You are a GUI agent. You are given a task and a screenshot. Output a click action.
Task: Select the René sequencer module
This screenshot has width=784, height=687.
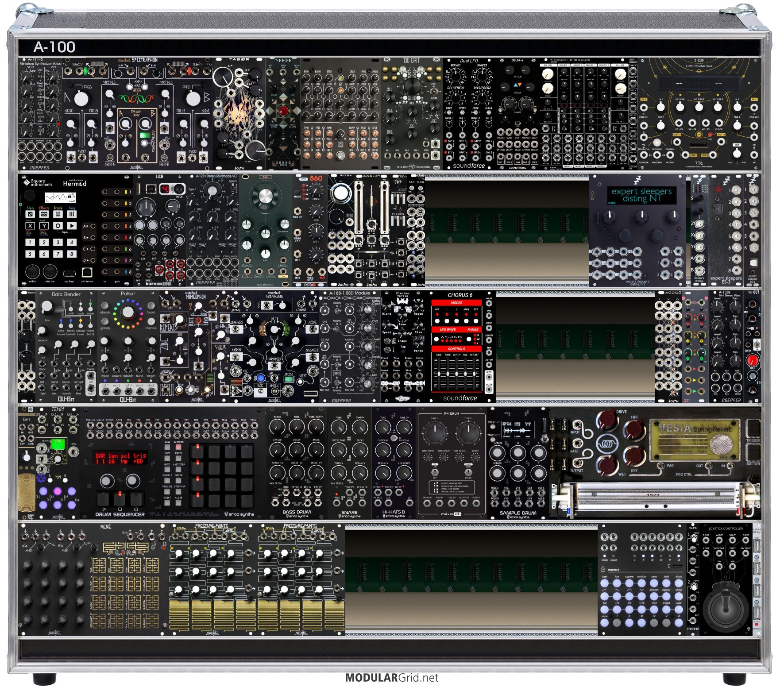pos(93,580)
